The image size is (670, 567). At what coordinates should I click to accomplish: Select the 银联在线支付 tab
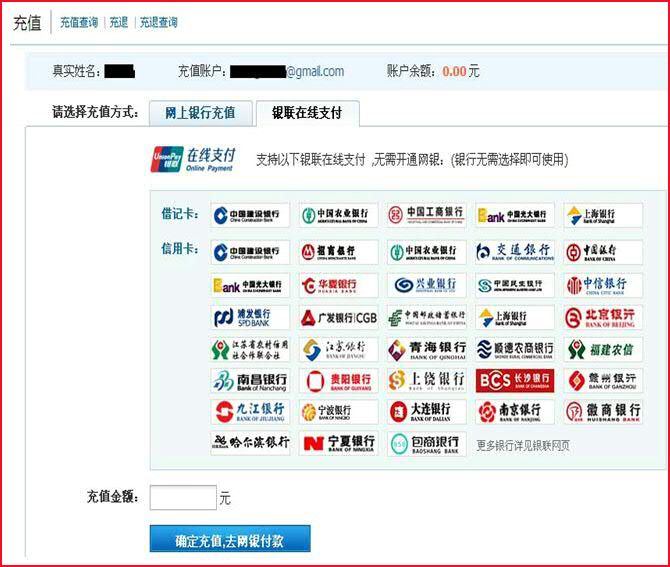click(x=307, y=113)
